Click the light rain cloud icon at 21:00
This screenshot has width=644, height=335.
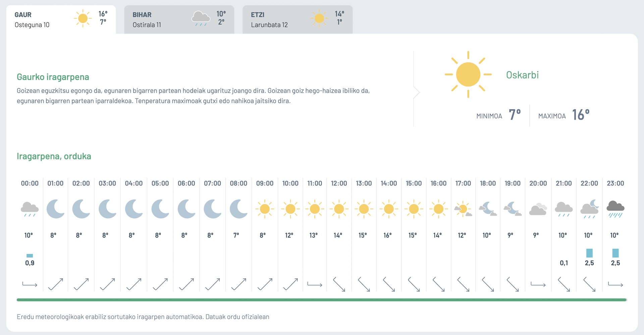563,209
